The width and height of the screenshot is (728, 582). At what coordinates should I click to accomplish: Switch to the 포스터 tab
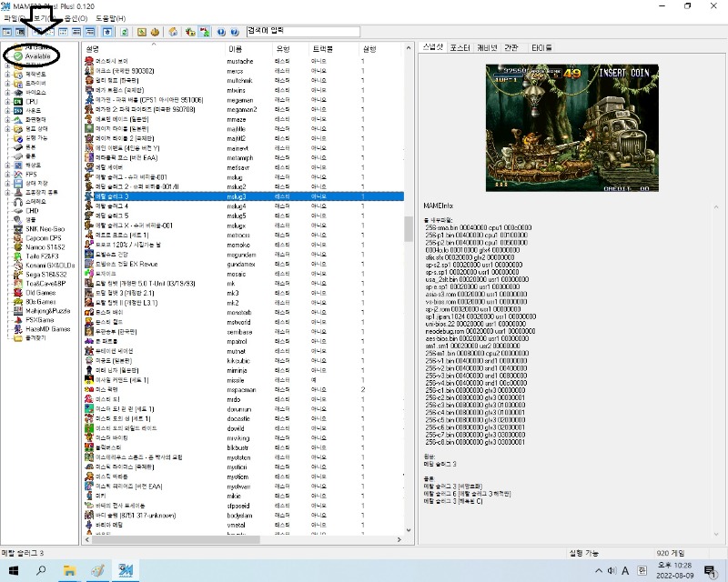(x=460, y=48)
